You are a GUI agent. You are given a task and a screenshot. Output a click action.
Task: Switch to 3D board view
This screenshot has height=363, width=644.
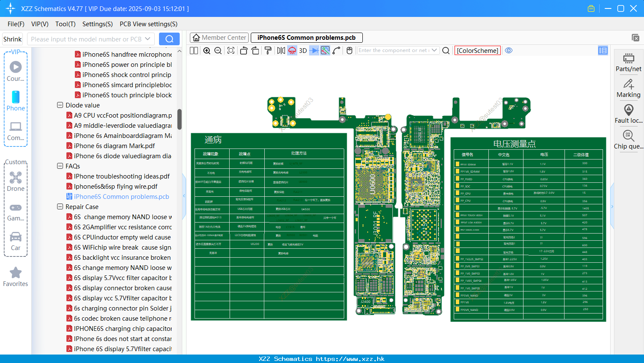coord(303,50)
